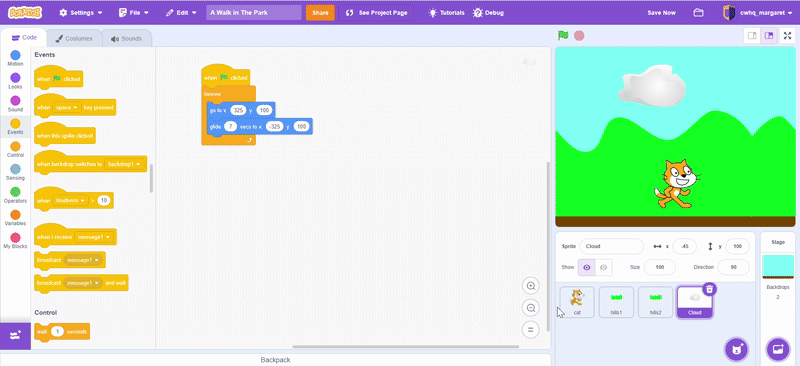Switch to small stage layout

752,36
